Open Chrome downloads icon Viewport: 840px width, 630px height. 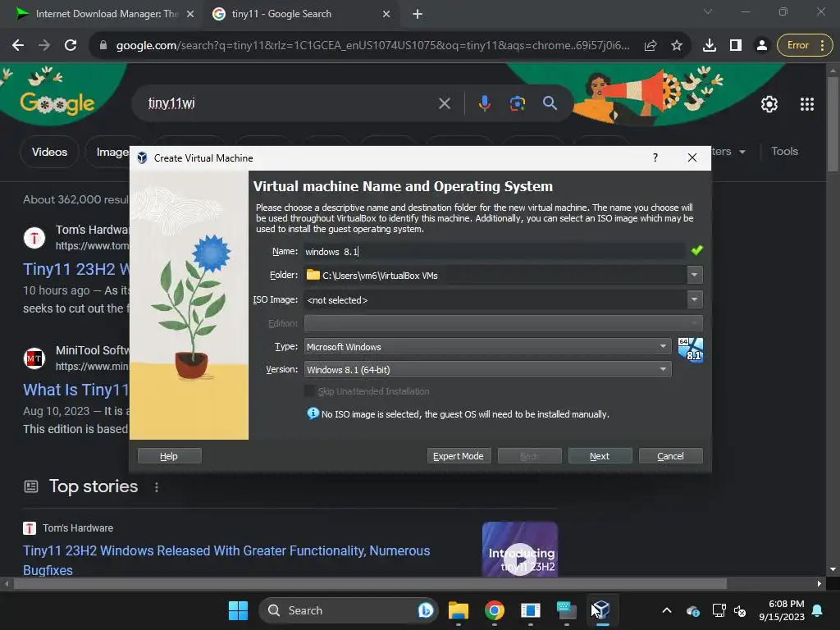tap(710, 46)
